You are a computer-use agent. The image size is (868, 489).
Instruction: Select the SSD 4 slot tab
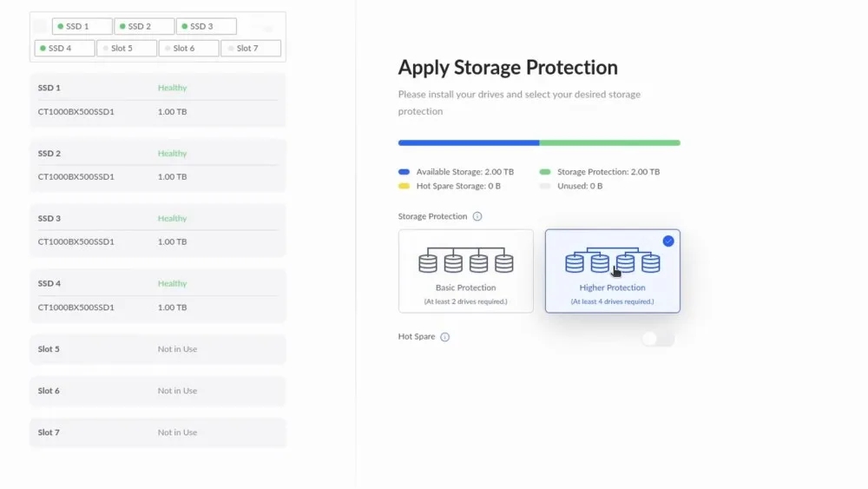65,49
